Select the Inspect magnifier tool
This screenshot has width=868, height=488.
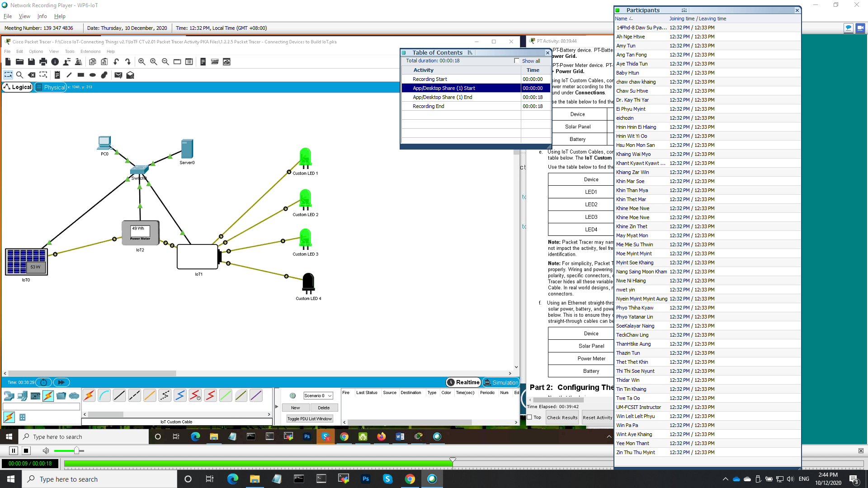19,75
